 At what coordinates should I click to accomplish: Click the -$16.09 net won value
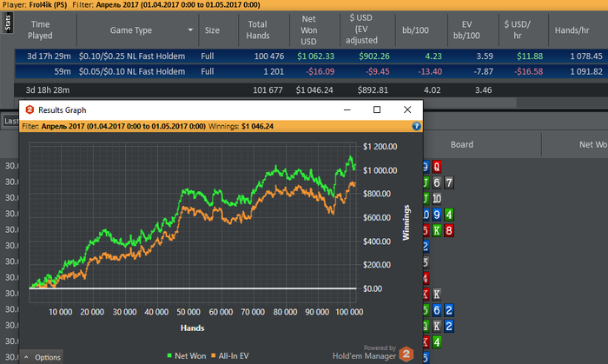(x=320, y=72)
